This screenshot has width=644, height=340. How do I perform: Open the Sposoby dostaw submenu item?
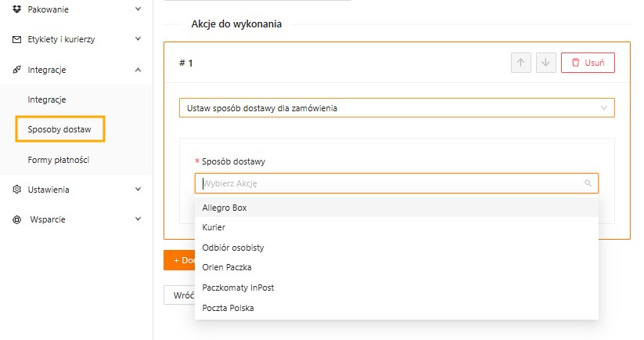click(60, 129)
